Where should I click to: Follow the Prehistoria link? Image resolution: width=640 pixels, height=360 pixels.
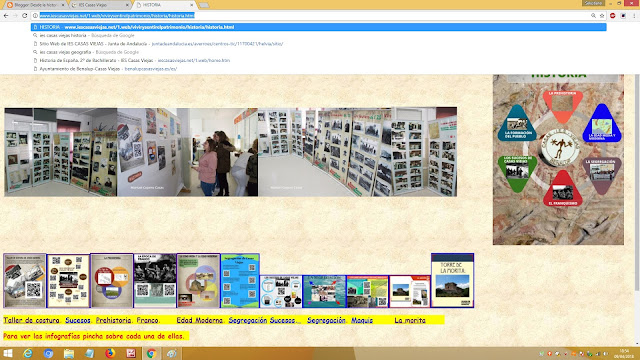[113, 320]
